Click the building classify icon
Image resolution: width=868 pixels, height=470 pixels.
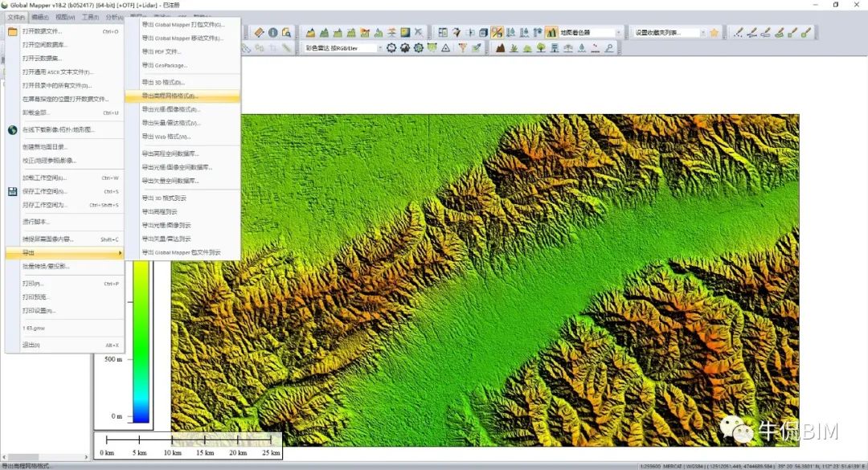(555, 48)
